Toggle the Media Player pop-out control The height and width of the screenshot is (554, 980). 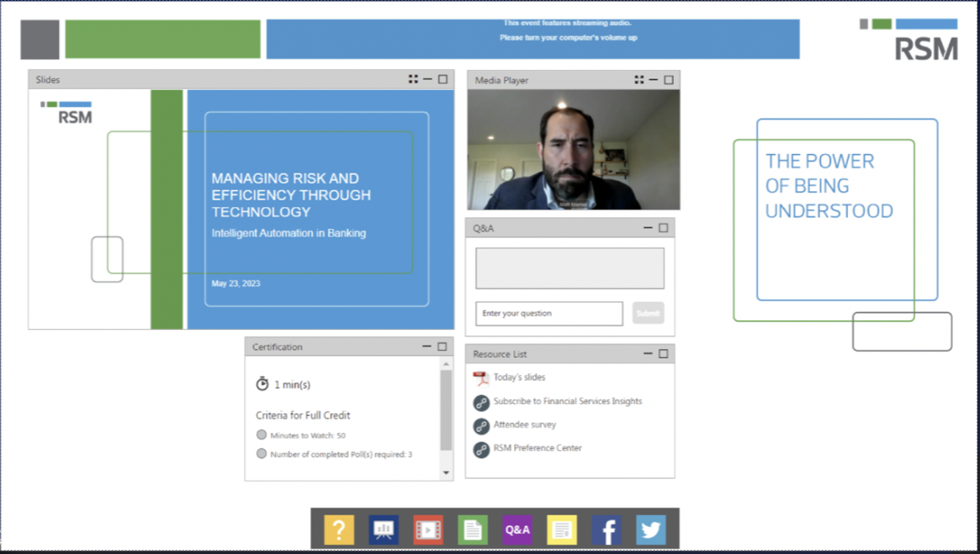pos(638,79)
